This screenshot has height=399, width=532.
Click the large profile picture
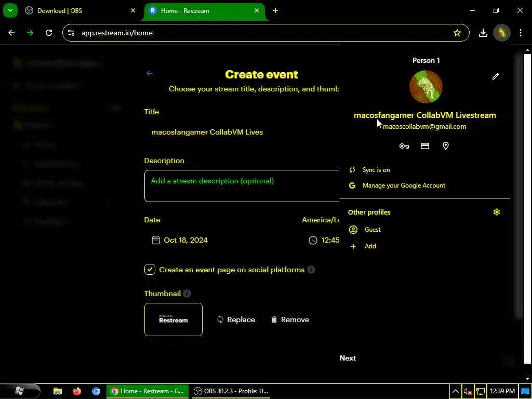click(426, 87)
